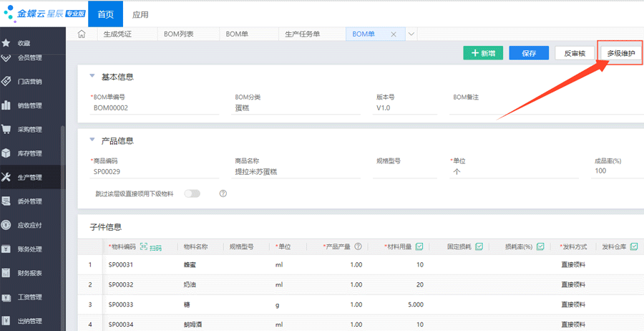644x331 pixels.
Task: Click the green 新增 button
Action: coord(483,53)
